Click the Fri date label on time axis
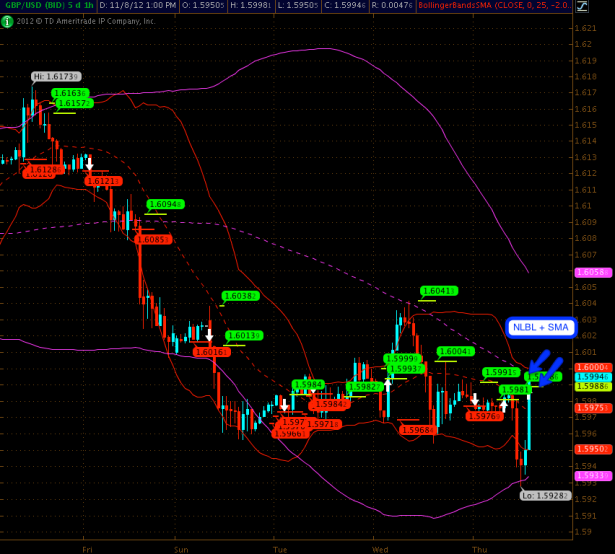This screenshot has width=615, height=554. 87,549
